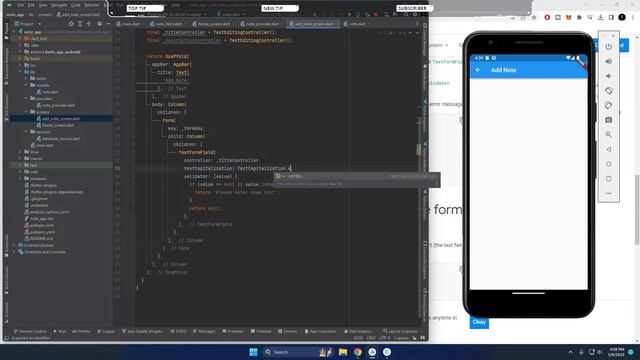Raise the emulator volume
Viewport: 640px width, 360px height.
point(609,61)
